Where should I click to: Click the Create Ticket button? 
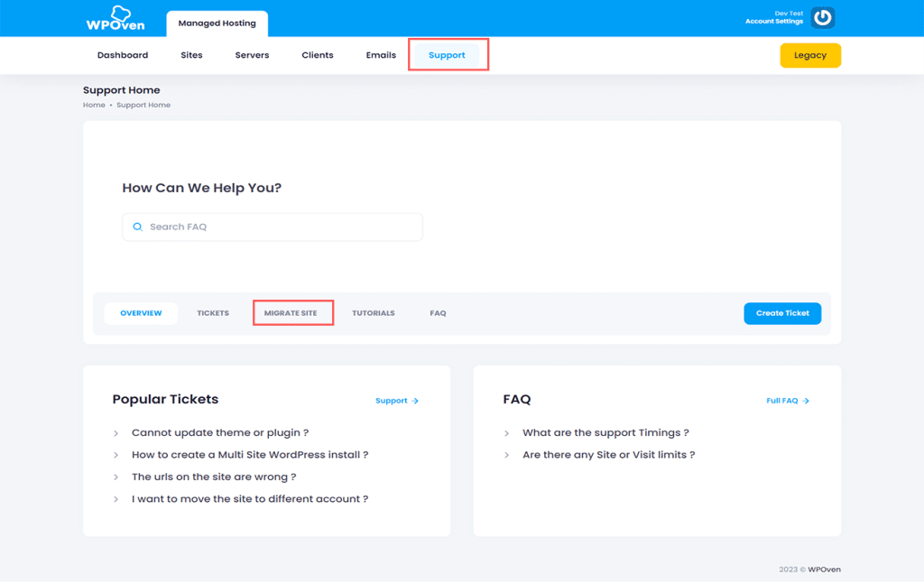tap(782, 312)
